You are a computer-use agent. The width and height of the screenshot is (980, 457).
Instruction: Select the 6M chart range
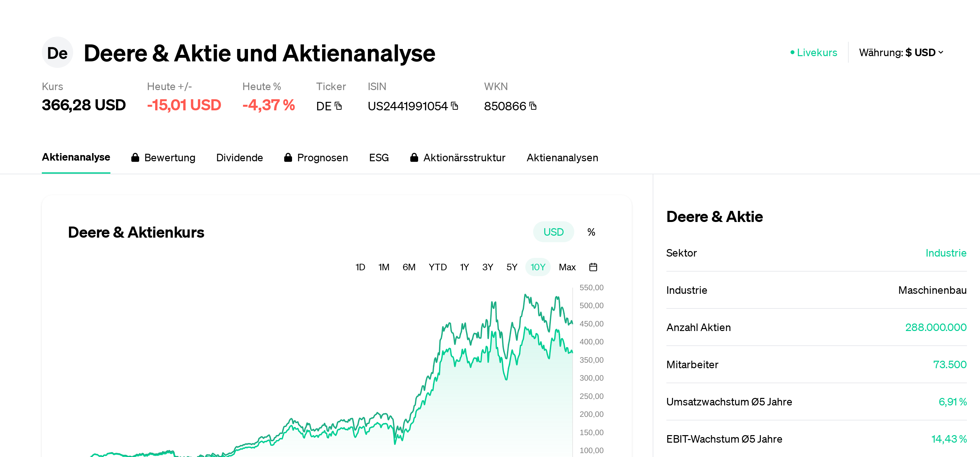(x=409, y=267)
